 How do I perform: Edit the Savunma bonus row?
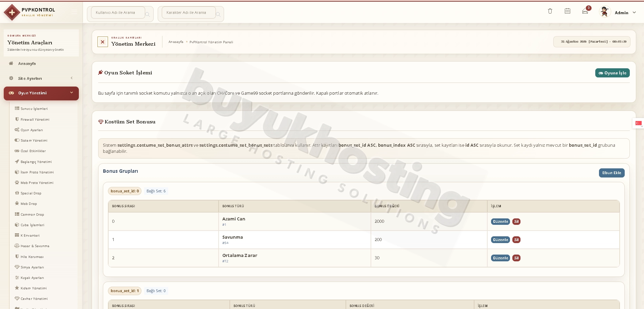click(x=500, y=240)
